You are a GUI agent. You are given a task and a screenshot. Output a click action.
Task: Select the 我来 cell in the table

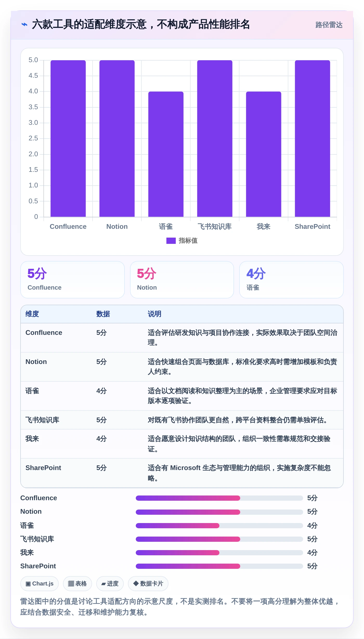tap(32, 439)
